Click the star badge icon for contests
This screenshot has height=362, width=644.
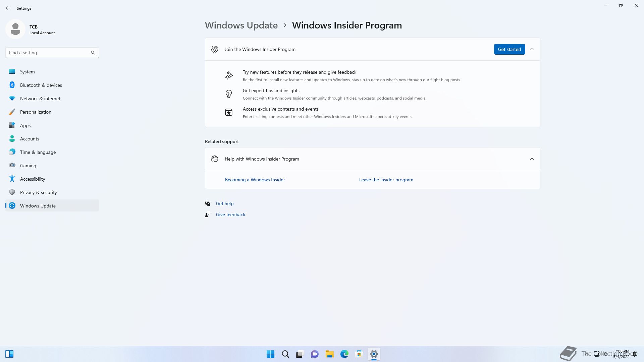click(229, 112)
